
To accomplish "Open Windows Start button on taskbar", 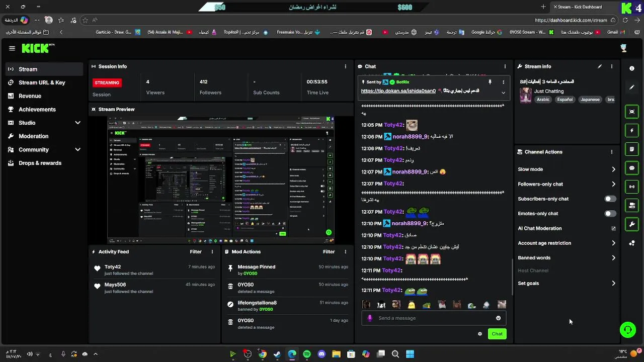I will tap(410, 354).
